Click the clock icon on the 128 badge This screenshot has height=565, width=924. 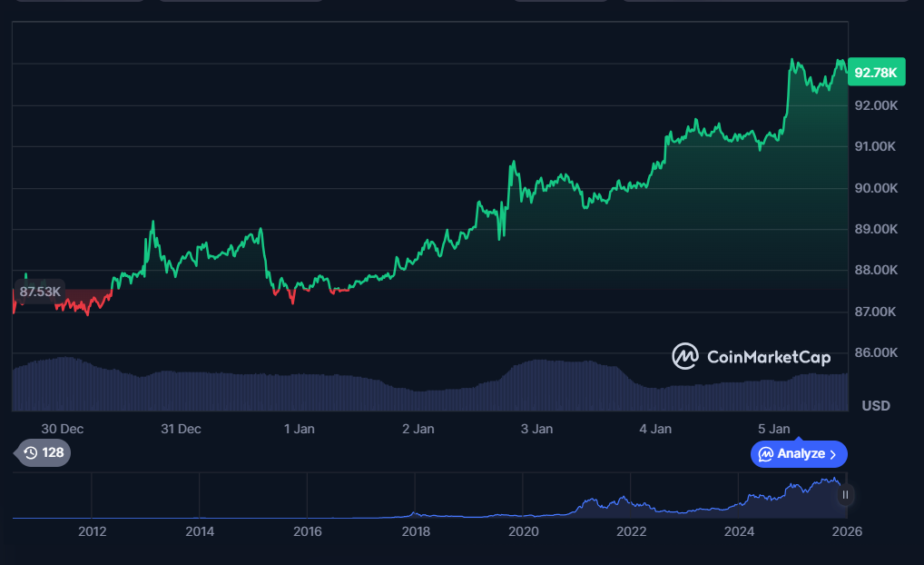pos(31,452)
